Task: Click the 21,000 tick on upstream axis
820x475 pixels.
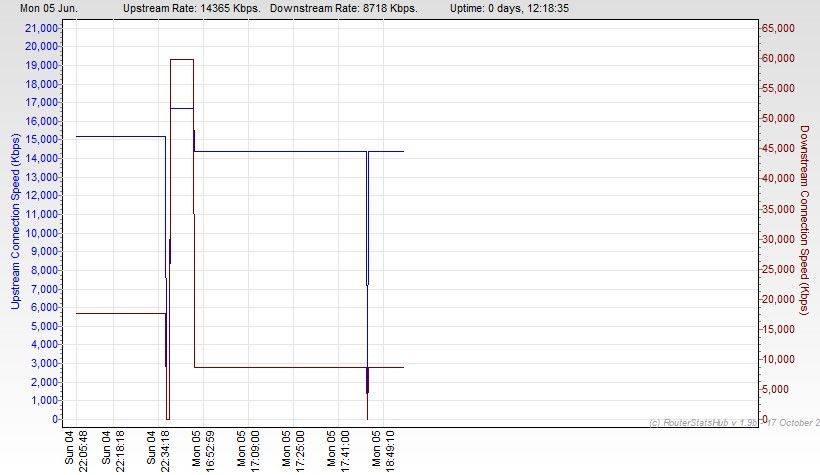Action: [x=39, y=28]
